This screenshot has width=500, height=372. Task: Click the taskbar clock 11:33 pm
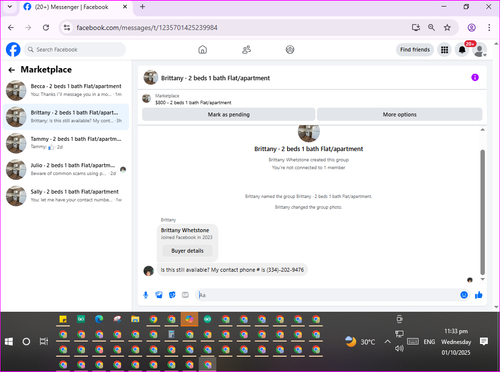456,331
